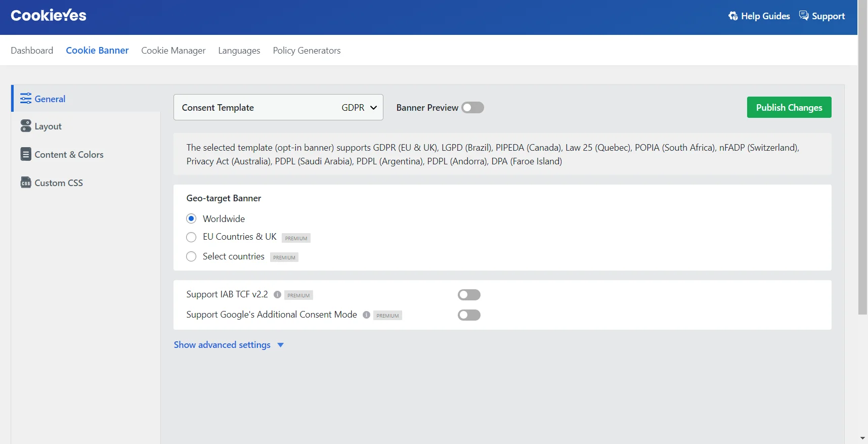Open the Cookie Manager tab
This screenshot has width=868, height=444.
tap(173, 51)
